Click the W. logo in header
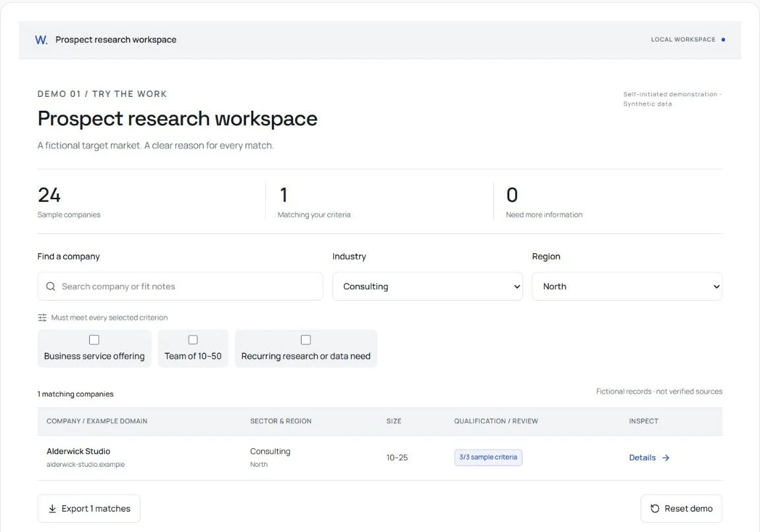 pos(41,40)
